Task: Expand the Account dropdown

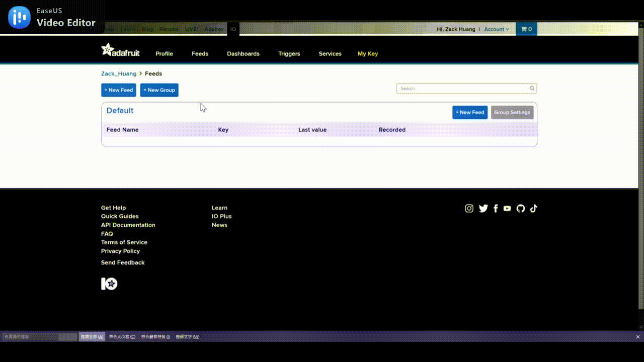Action: tap(497, 29)
